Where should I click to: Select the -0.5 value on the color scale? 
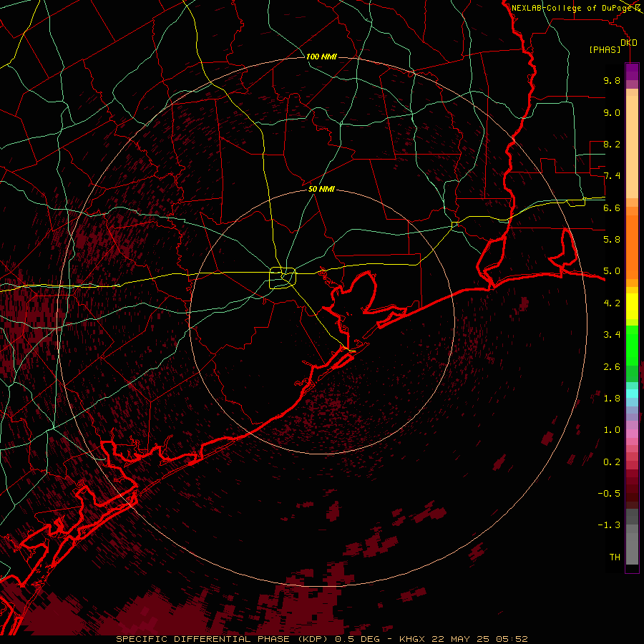609,494
